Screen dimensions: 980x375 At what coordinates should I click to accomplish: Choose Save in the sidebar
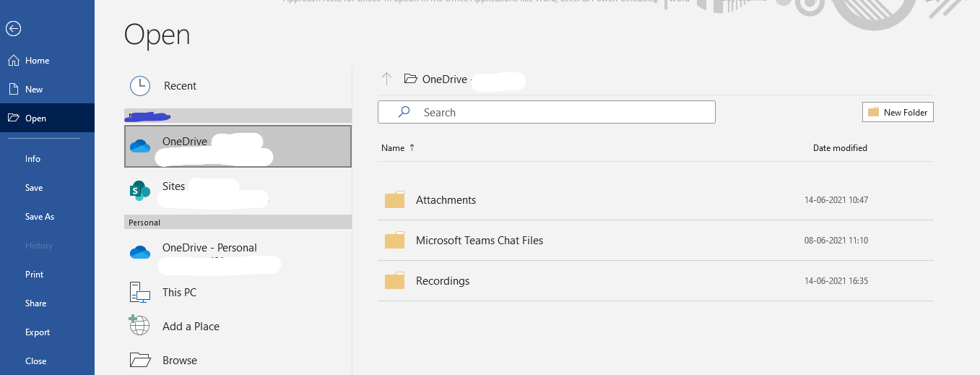click(x=47, y=188)
